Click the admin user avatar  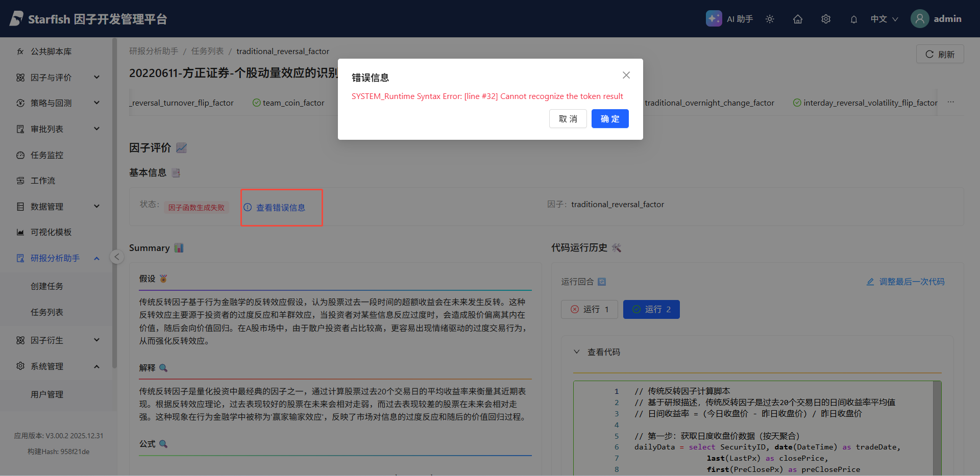[920, 19]
